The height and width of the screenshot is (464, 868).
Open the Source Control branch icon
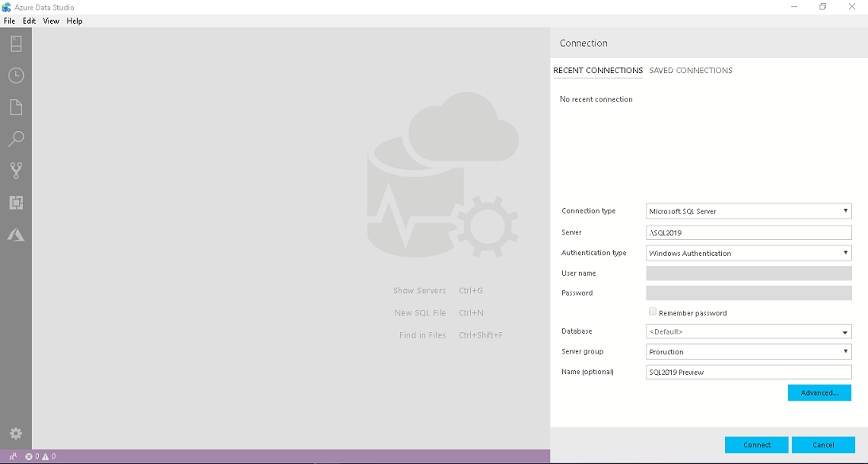click(16, 170)
